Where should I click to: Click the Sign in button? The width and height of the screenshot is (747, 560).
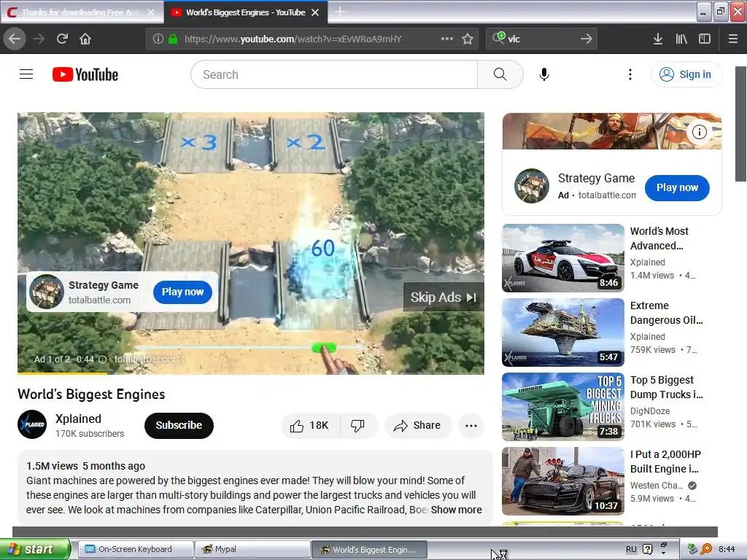[x=686, y=74]
